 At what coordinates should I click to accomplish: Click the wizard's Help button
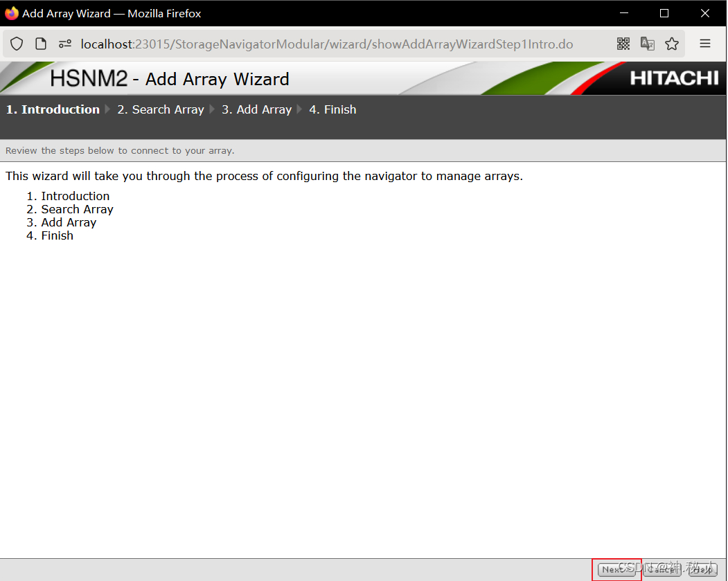point(703,569)
